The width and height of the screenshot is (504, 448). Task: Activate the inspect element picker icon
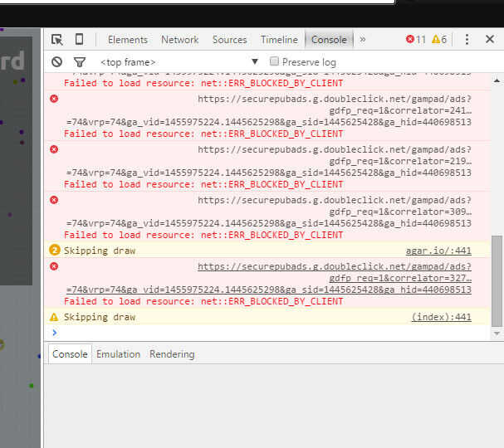(x=57, y=40)
